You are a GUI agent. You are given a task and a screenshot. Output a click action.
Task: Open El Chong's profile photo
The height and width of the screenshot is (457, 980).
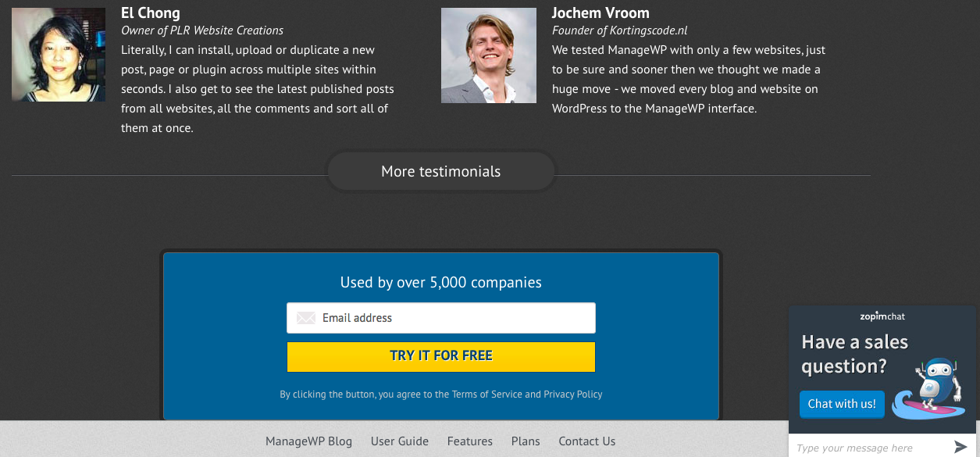click(x=59, y=55)
